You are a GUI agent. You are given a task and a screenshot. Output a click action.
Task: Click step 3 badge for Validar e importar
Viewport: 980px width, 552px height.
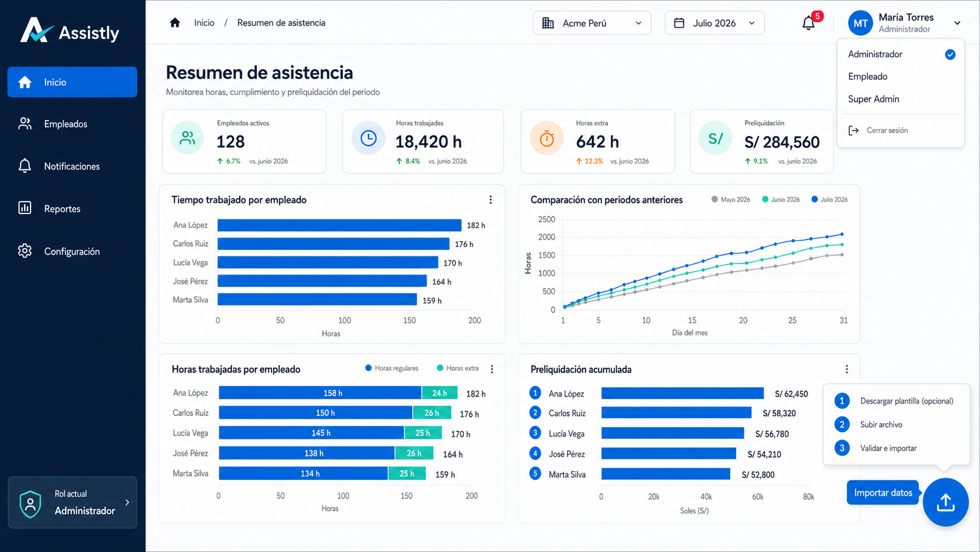click(842, 448)
